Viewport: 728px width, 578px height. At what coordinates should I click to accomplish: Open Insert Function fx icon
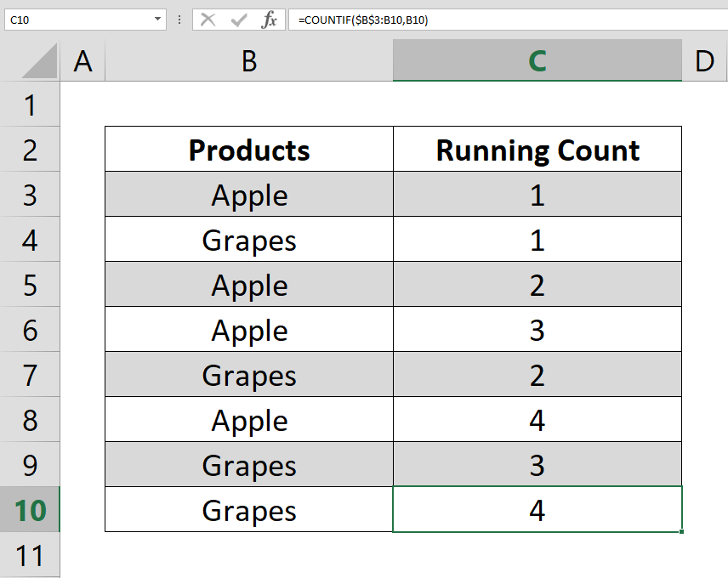coord(270,20)
